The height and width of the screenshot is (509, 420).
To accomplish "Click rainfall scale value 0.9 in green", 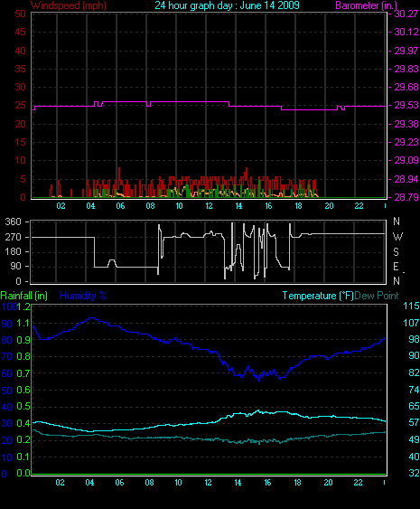I will click(x=23, y=340).
